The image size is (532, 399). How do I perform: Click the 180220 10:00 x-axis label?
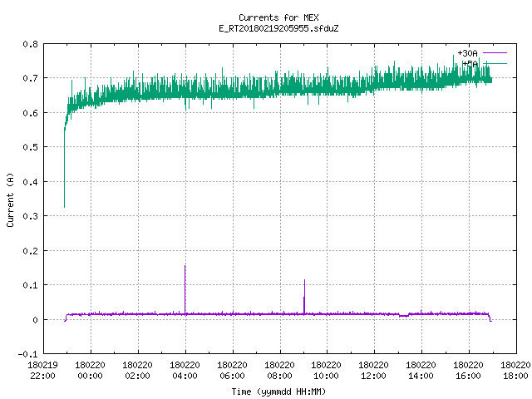327,371
